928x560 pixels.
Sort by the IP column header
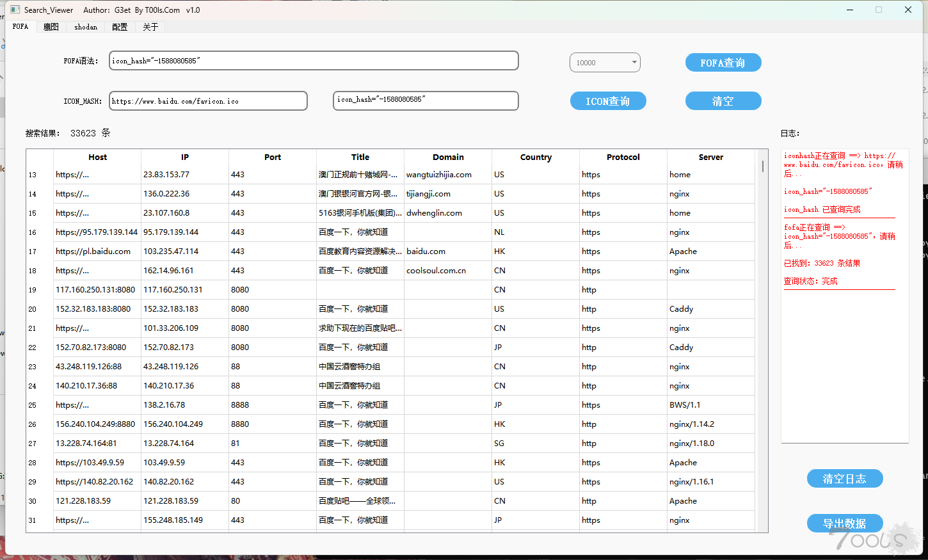tap(185, 157)
